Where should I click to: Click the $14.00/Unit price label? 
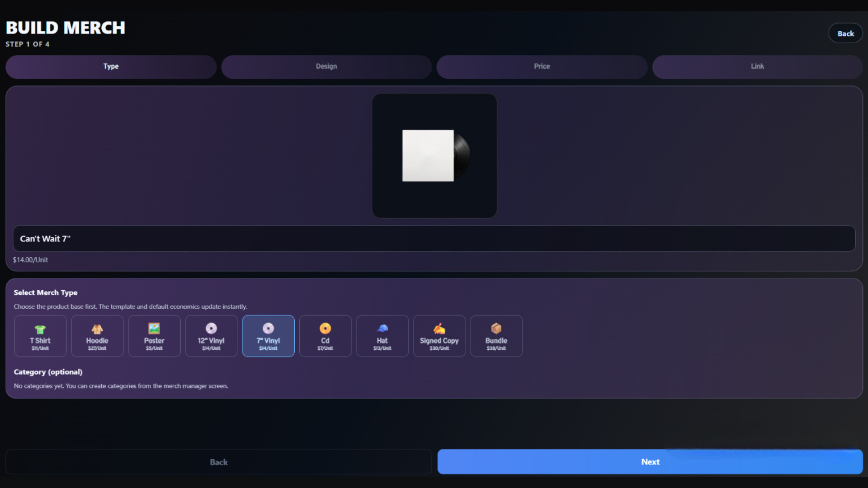[x=30, y=260]
